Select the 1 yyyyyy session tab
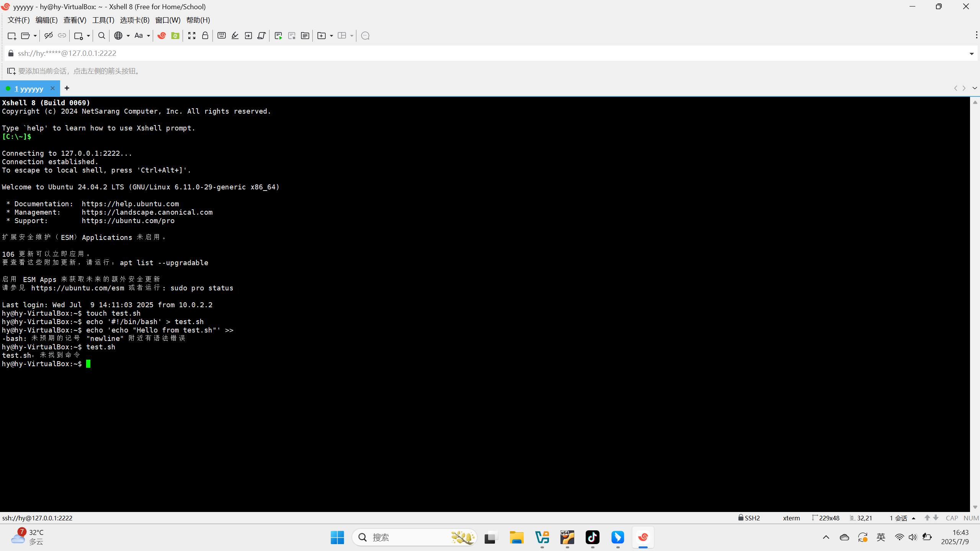 point(28,89)
